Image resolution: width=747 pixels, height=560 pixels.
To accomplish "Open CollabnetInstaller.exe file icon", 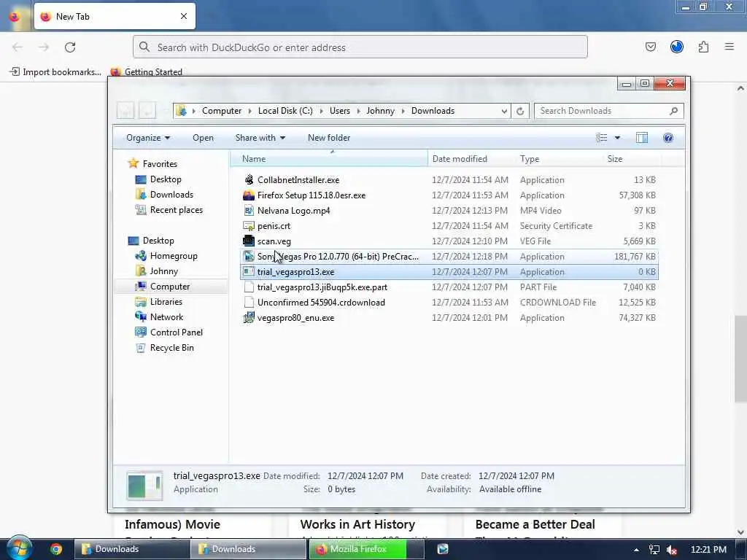I will (x=249, y=179).
